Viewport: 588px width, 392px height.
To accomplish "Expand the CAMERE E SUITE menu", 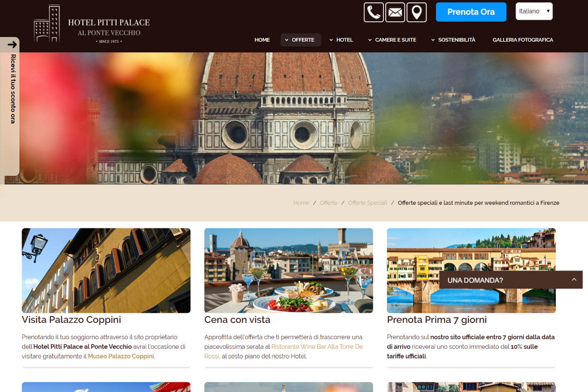I will [x=392, y=40].
